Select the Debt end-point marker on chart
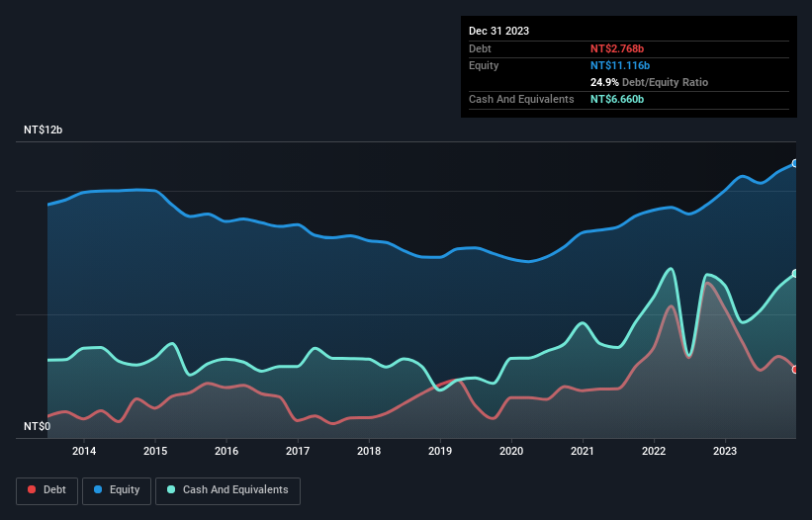 click(x=795, y=370)
